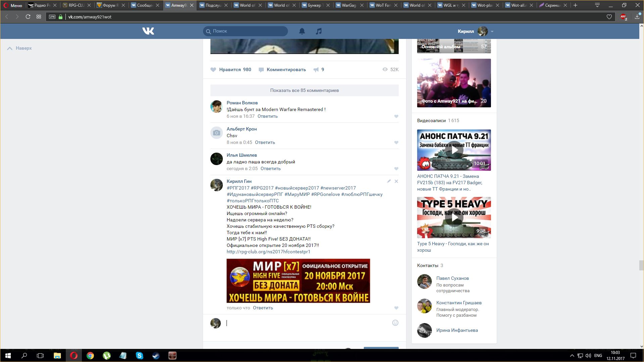Open File Explorer from the taskbar

click(57, 356)
